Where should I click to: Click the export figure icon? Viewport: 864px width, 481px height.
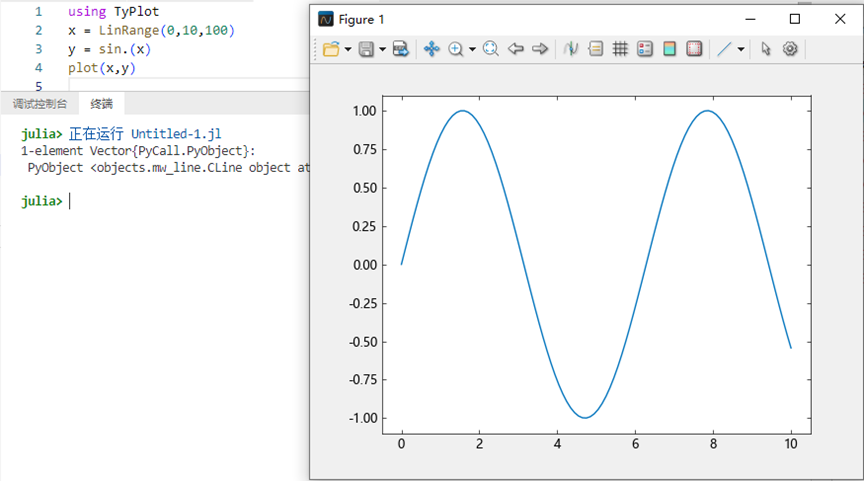coord(401,49)
